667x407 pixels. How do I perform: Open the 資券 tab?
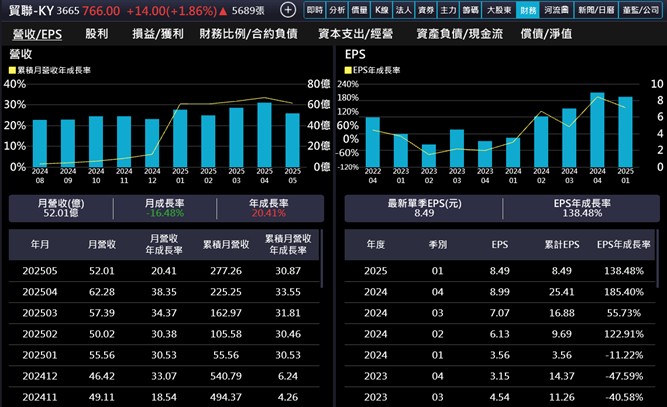(x=426, y=10)
